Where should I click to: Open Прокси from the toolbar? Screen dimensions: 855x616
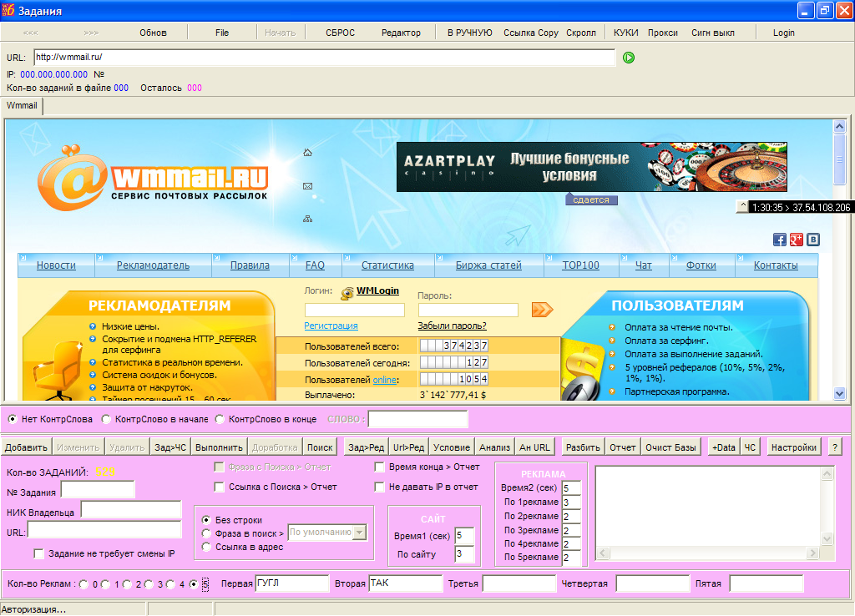662,33
